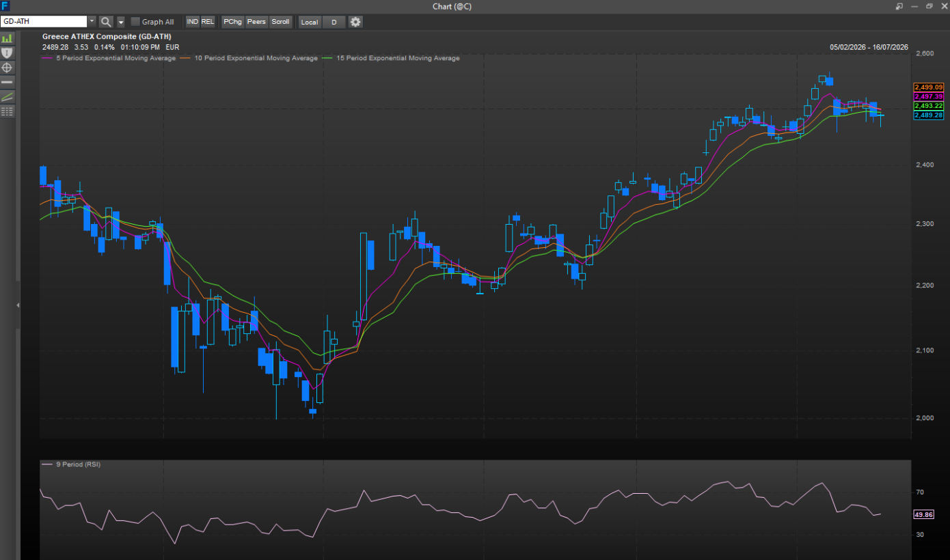Click the 2489.28 quote value under the title
950x560 pixels.
pyautogui.click(x=55, y=47)
